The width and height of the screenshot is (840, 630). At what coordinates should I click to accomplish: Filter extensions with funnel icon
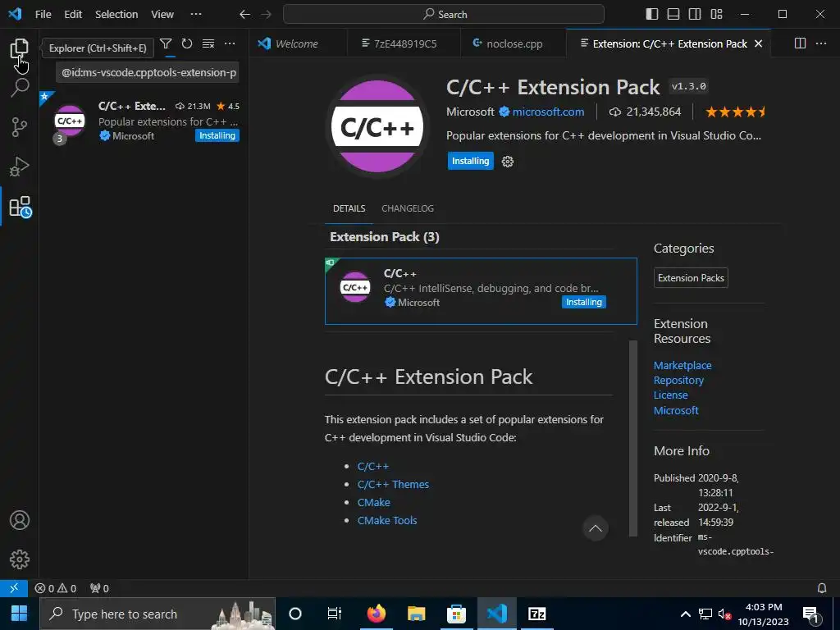pos(166,44)
